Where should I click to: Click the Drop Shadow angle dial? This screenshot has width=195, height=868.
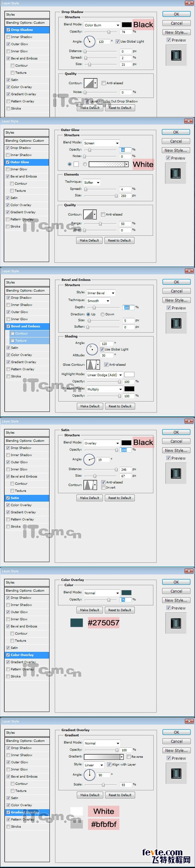[90, 41]
